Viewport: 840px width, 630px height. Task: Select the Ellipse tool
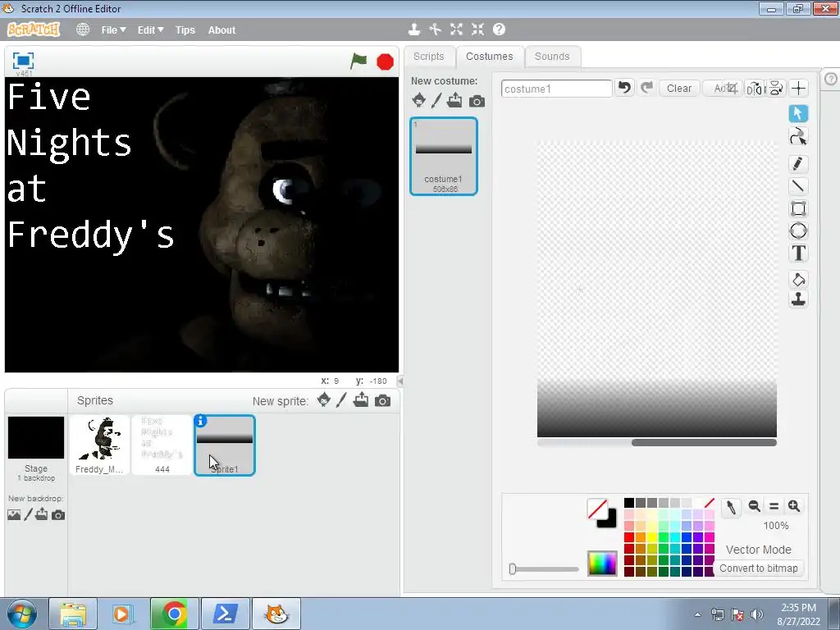click(x=798, y=231)
